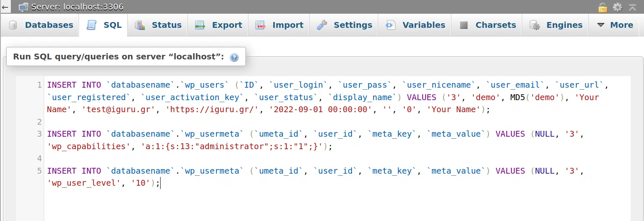Open the Databases tab
The image size is (644, 221).
pos(40,25)
